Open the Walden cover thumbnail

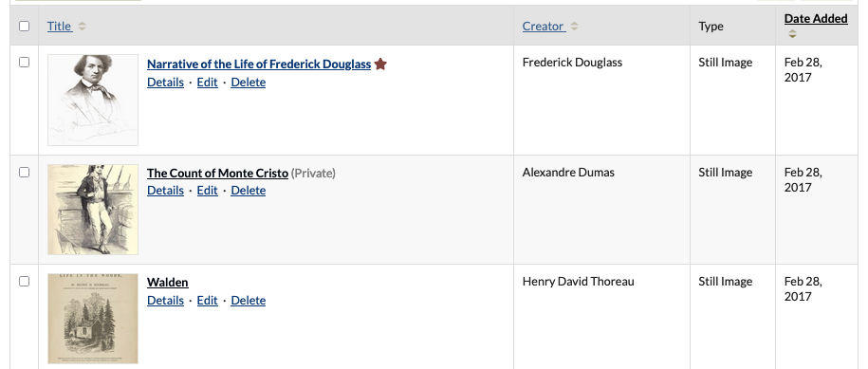(x=93, y=319)
